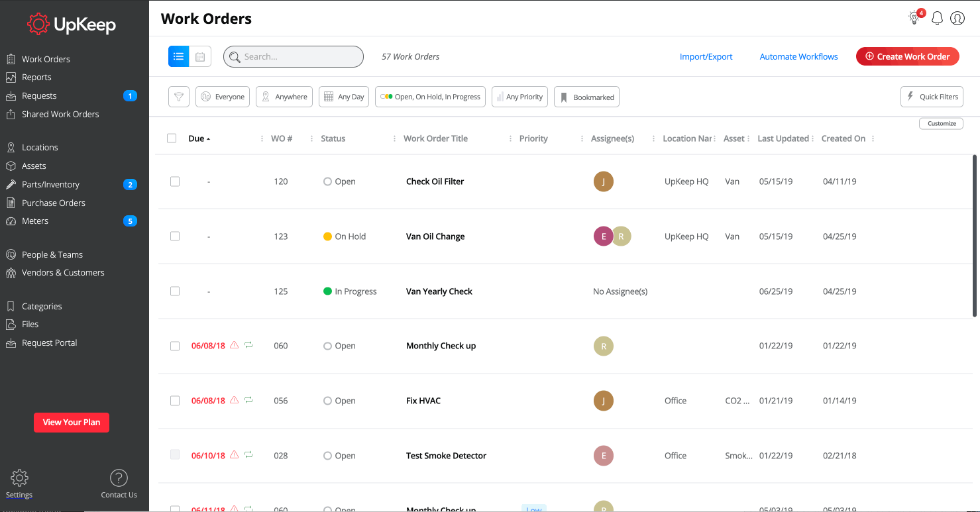This screenshot has width=980, height=512.
Task: Open the user profile icon
Action: click(x=957, y=19)
